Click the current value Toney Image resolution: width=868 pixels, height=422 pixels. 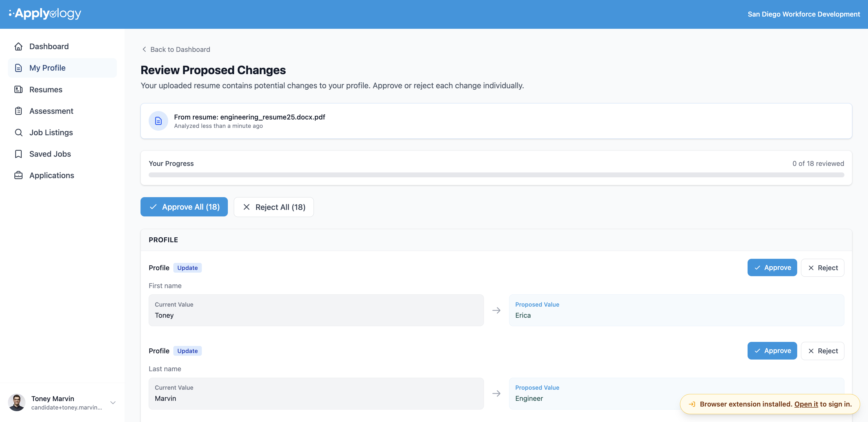pyautogui.click(x=164, y=315)
